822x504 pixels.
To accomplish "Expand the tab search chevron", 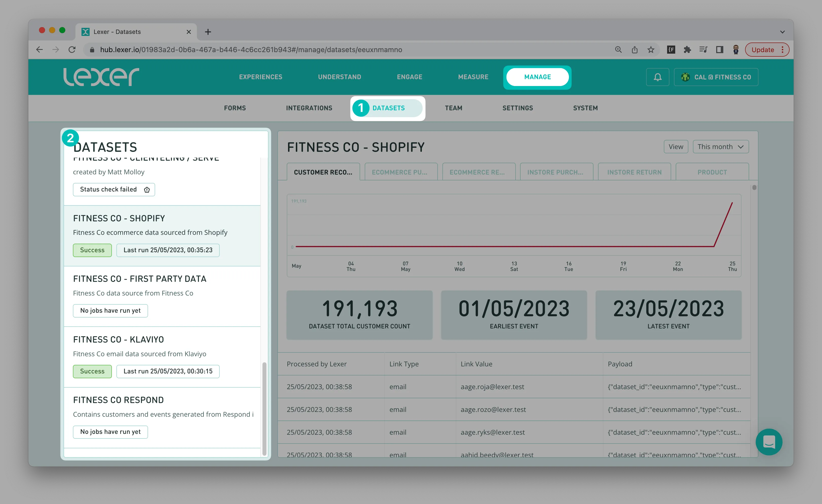I will 782,32.
